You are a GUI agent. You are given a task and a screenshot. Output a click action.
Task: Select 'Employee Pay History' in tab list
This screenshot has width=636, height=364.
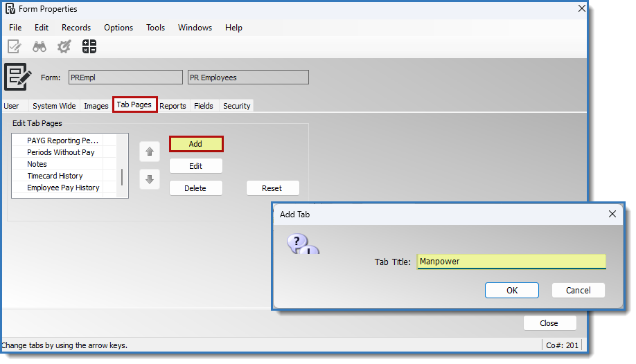tap(64, 188)
